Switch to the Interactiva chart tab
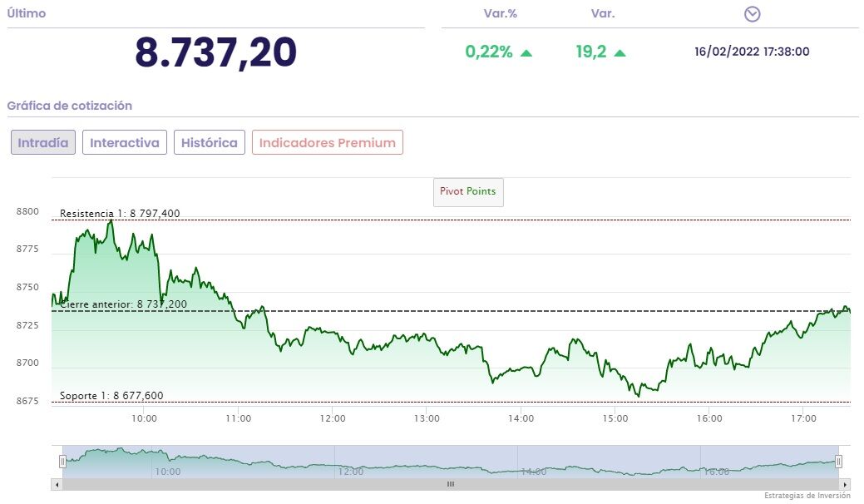Viewport: 864px width, 504px height. [x=125, y=142]
